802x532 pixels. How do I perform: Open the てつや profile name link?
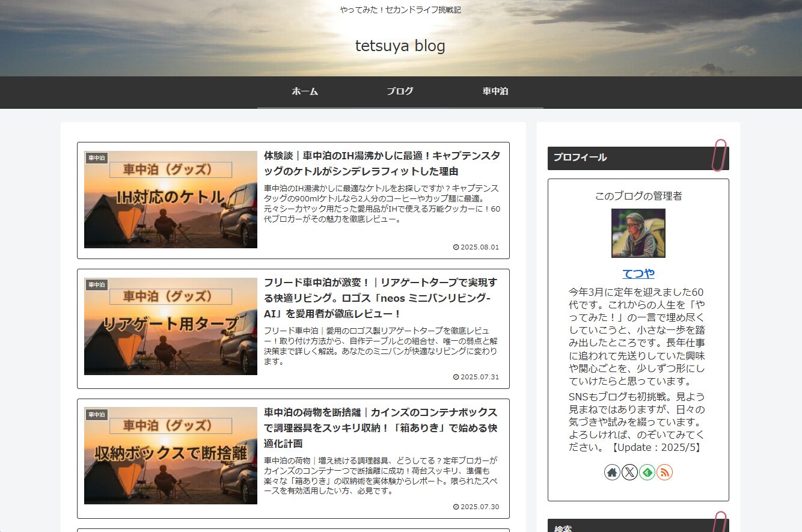638,274
